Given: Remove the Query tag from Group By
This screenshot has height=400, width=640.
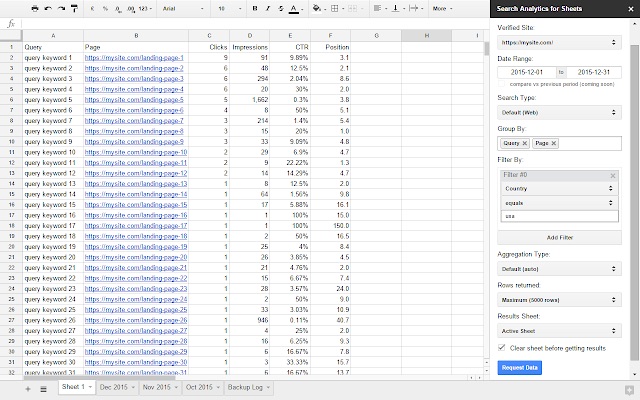Looking at the screenshot, I should (x=529, y=143).
